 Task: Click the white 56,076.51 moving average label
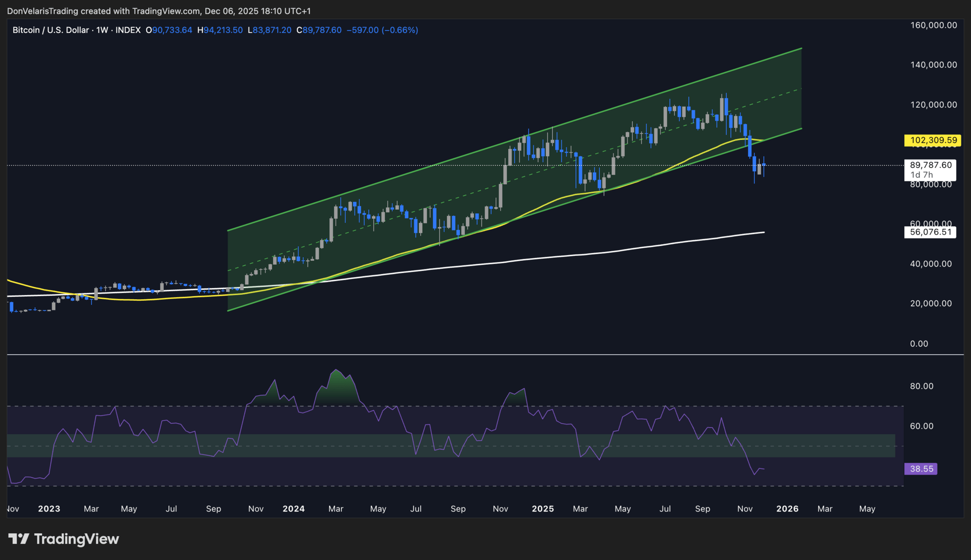click(930, 232)
